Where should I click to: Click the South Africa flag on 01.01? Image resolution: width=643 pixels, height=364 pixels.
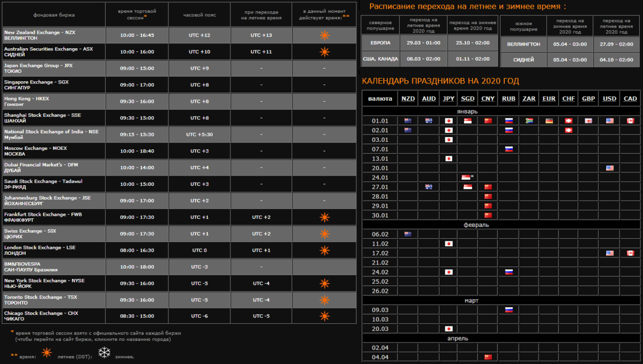(x=528, y=121)
